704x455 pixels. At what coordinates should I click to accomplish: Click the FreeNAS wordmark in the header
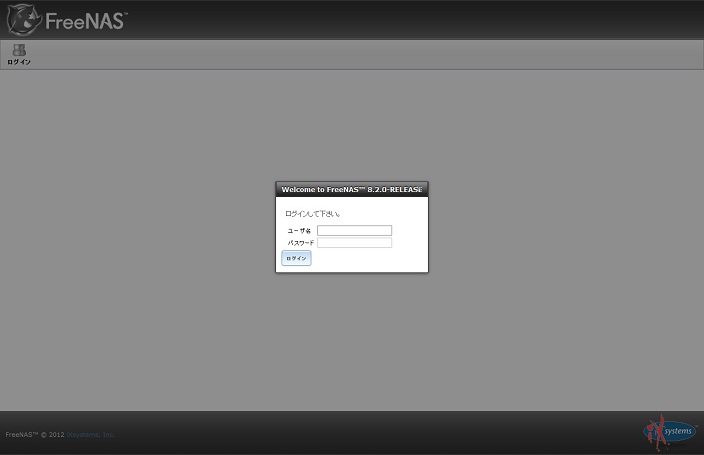point(86,21)
